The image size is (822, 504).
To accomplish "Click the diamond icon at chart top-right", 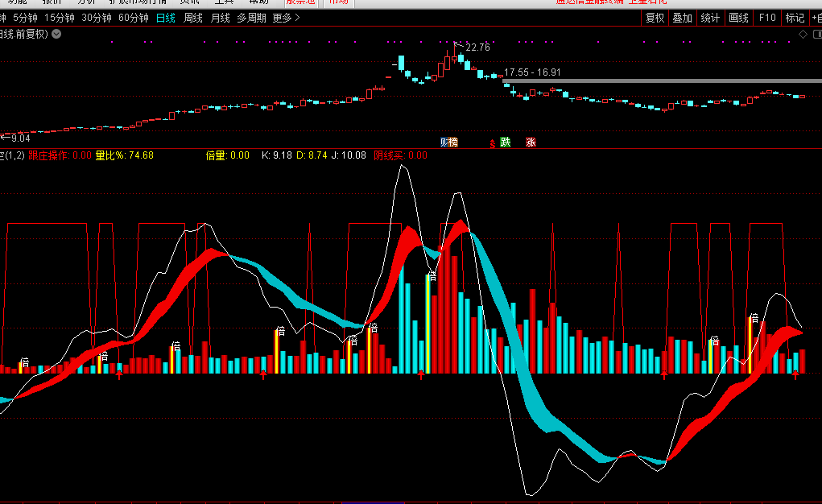I will pos(802,34).
